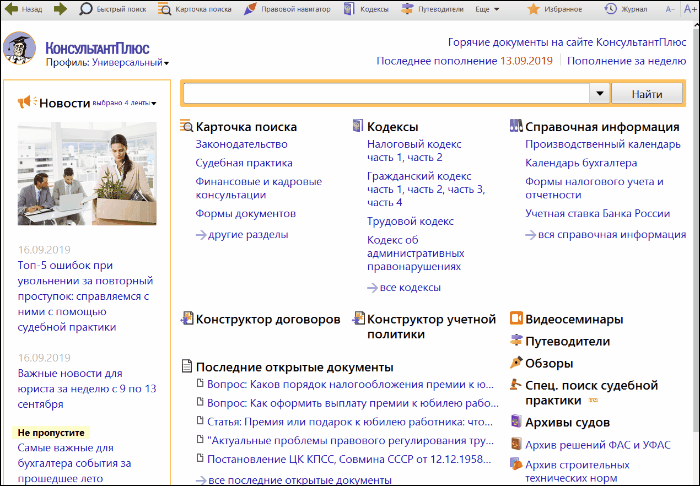Open Быстрый поиск magnifier icon
This screenshot has width=700, height=486.
(x=85, y=9)
